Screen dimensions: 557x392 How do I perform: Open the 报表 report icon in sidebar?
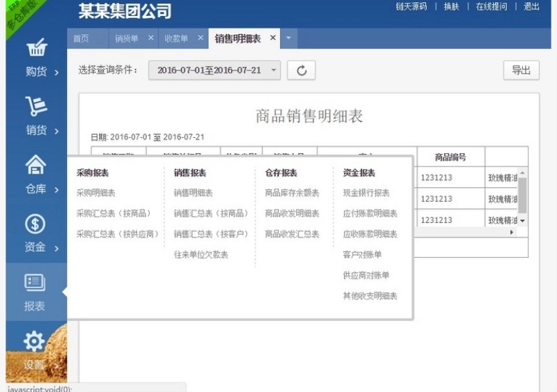[35, 283]
